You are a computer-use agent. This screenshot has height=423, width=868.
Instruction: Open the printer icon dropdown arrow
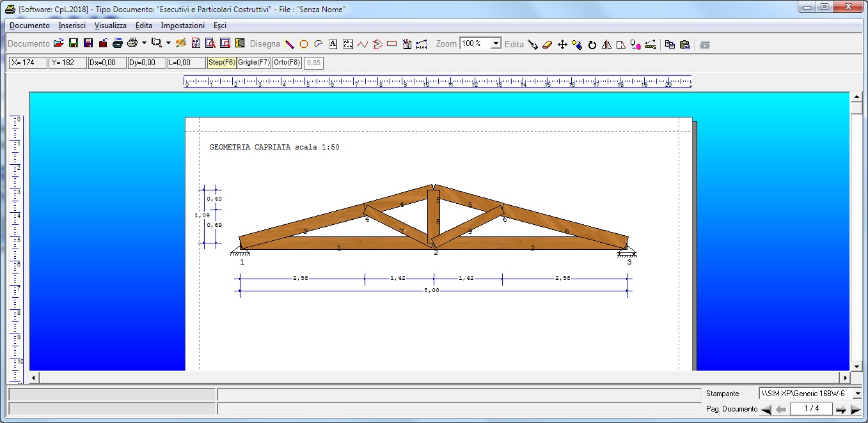click(144, 44)
